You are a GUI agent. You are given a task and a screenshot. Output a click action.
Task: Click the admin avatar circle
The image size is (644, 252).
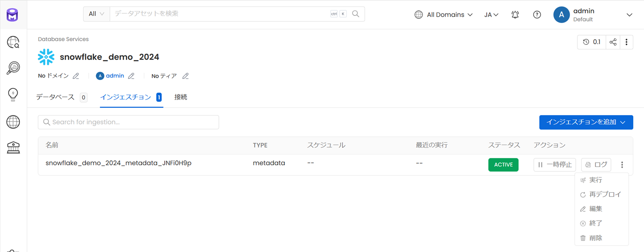pos(562,15)
